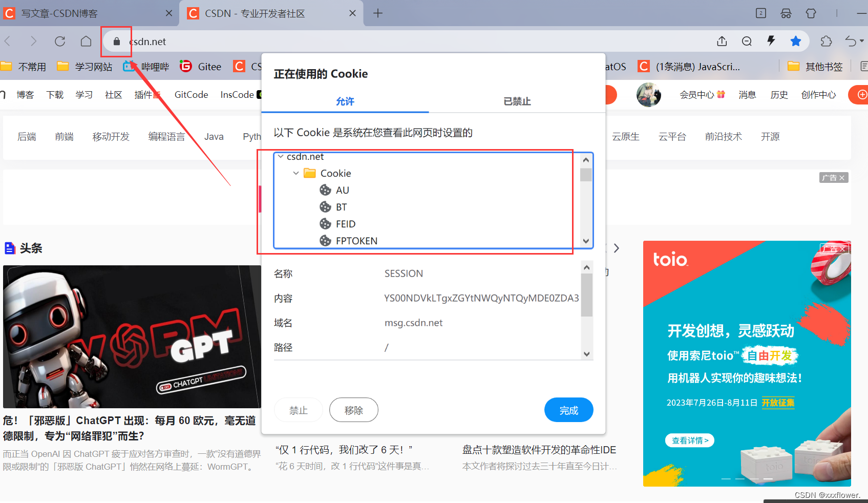Screen dimensions: 868x503
Task: Open 下载 in CSDN navigation
Action: point(55,95)
